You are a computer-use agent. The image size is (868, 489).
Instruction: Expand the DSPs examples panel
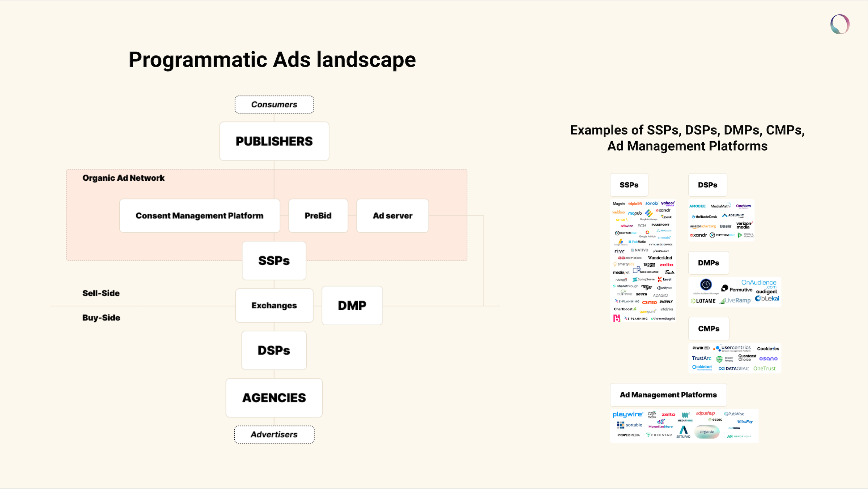(707, 185)
